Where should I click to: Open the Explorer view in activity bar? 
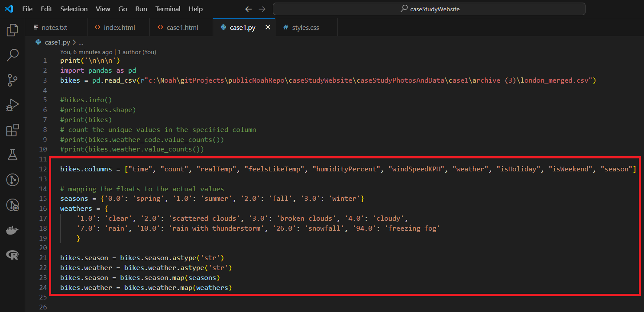[13, 30]
